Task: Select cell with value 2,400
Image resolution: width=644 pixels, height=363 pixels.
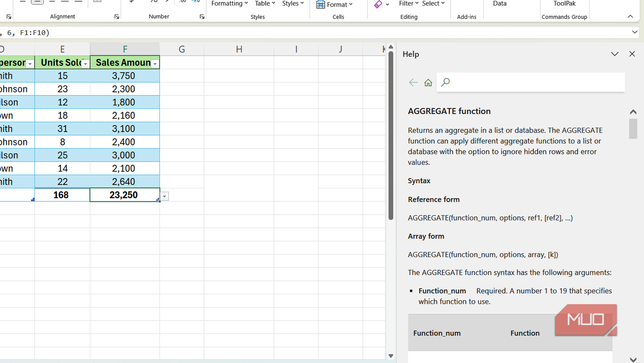Action: [x=125, y=142]
